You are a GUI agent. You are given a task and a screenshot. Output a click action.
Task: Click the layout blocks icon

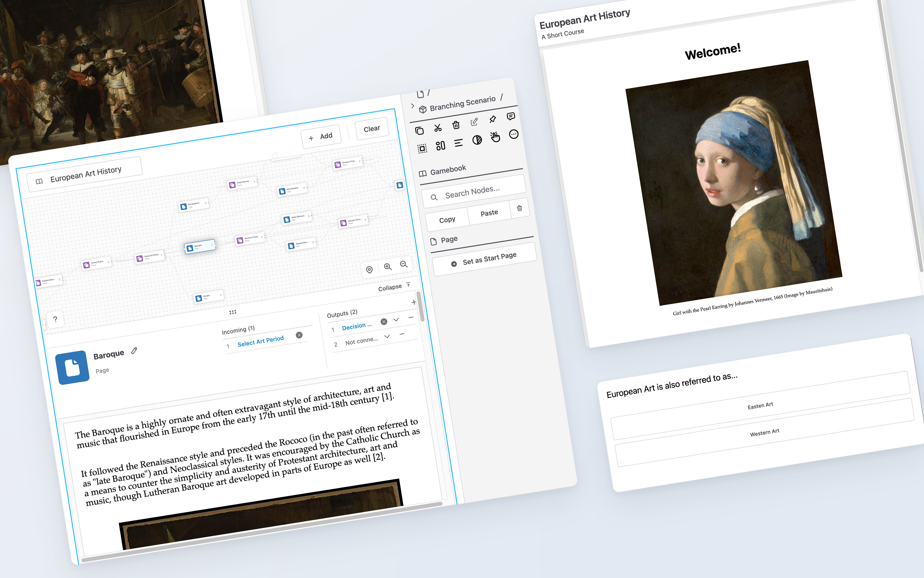(x=441, y=146)
